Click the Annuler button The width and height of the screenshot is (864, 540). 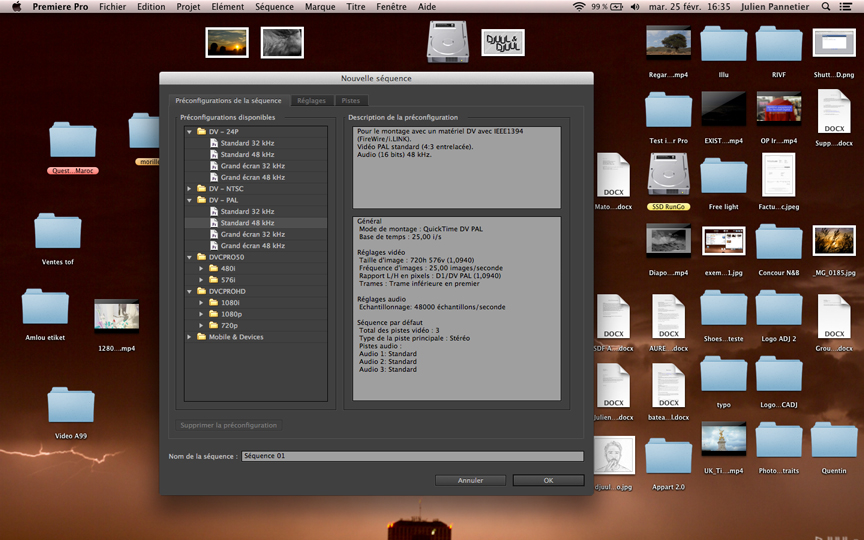[x=471, y=480]
